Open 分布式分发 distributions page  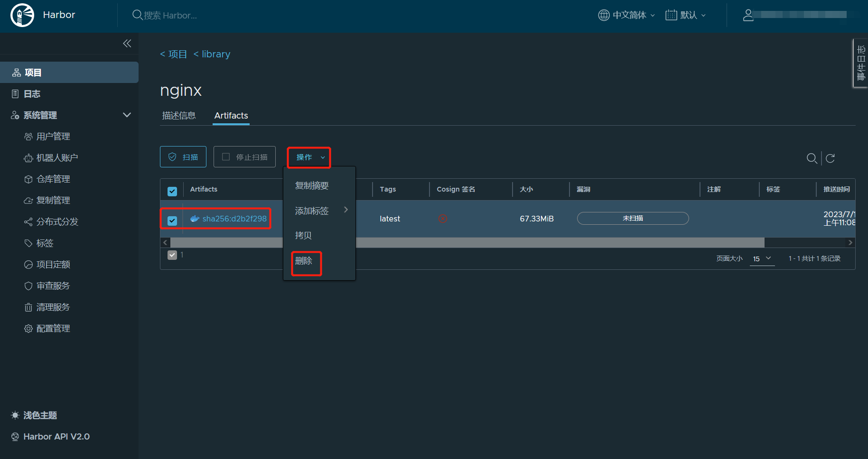[57, 222]
